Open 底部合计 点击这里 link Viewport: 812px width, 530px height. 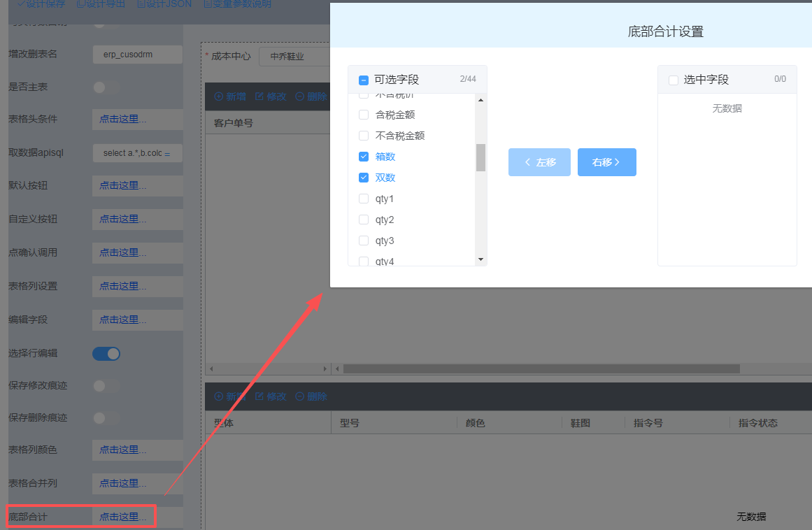pos(123,517)
